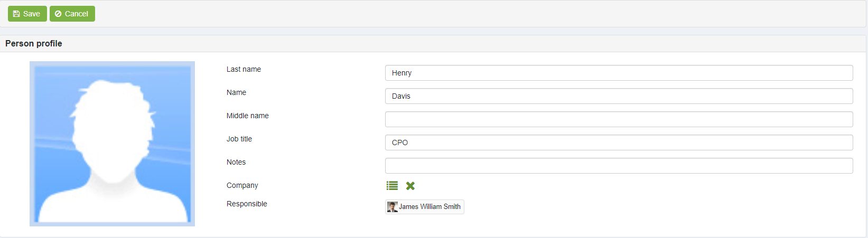Click James William Smith's avatar photo
The image size is (868, 238).
point(393,207)
